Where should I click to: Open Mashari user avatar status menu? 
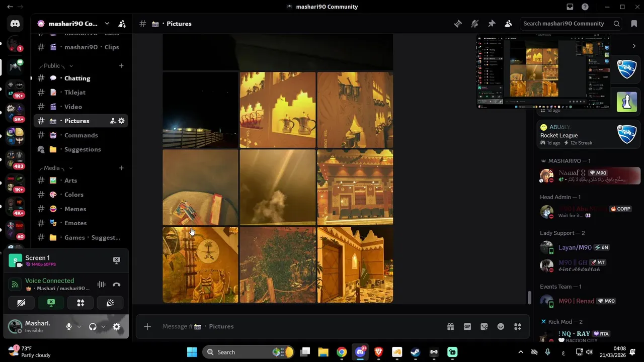point(16,327)
